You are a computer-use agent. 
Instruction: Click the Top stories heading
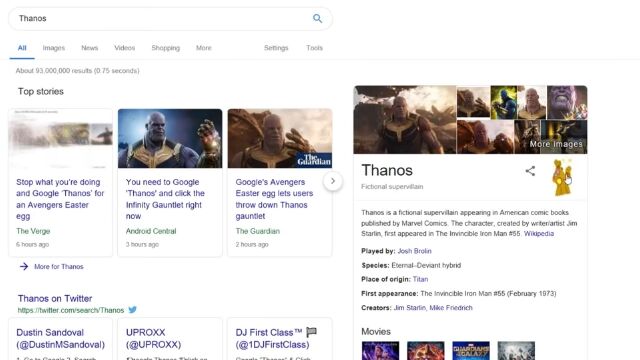(41, 91)
